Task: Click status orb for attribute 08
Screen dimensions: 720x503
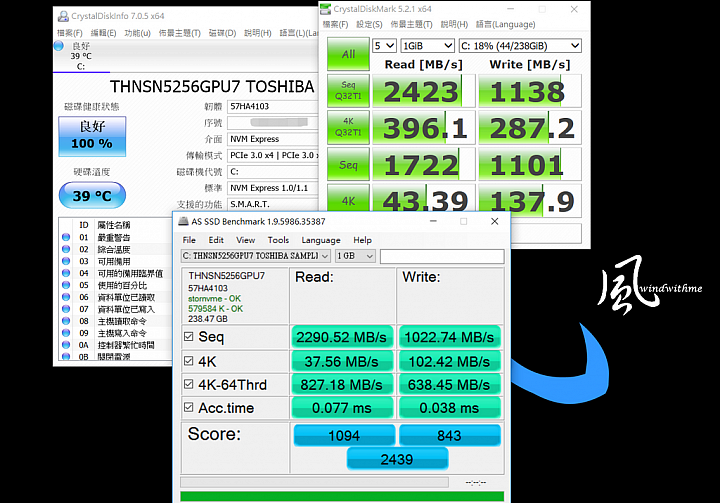Action: click(66, 321)
